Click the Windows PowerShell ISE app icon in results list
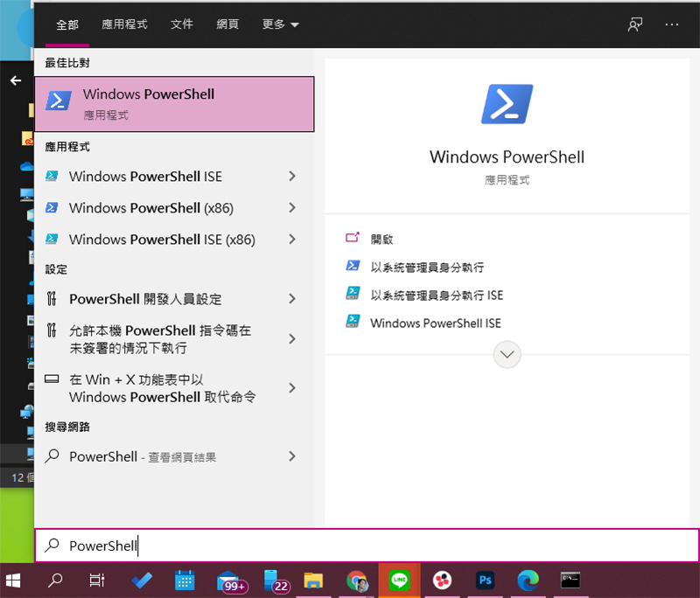The width and height of the screenshot is (700, 598). click(x=52, y=176)
